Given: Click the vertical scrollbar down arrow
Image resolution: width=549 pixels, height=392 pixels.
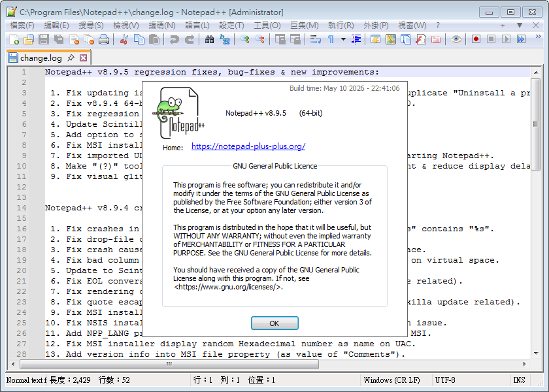Looking at the screenshot, I should click(x=536, y=353).
